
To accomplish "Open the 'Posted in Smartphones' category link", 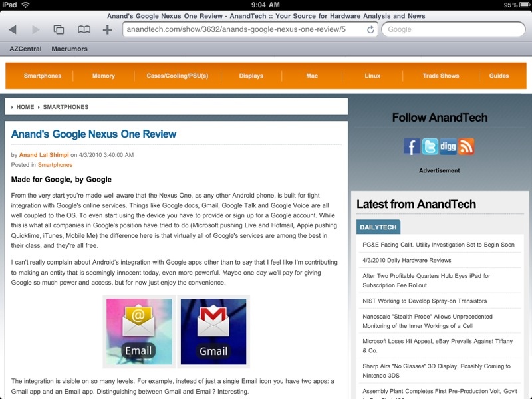I will pyautogui.click(x=55, y=165).
